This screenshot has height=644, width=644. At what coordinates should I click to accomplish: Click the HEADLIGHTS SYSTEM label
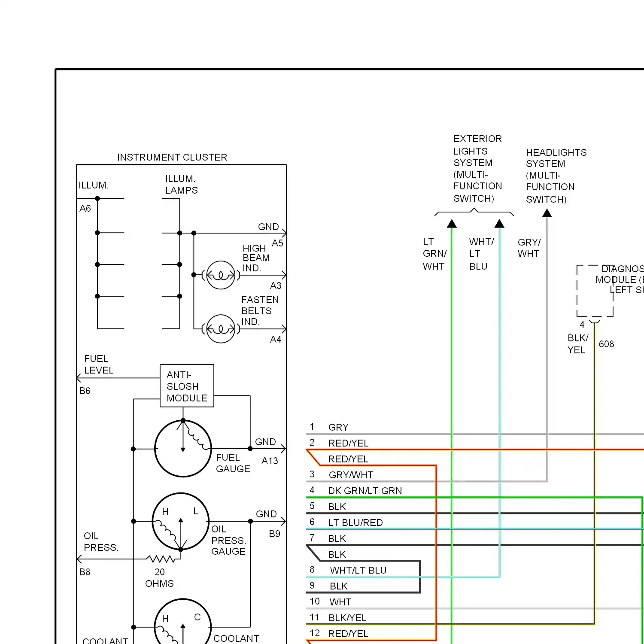[556, 176]
